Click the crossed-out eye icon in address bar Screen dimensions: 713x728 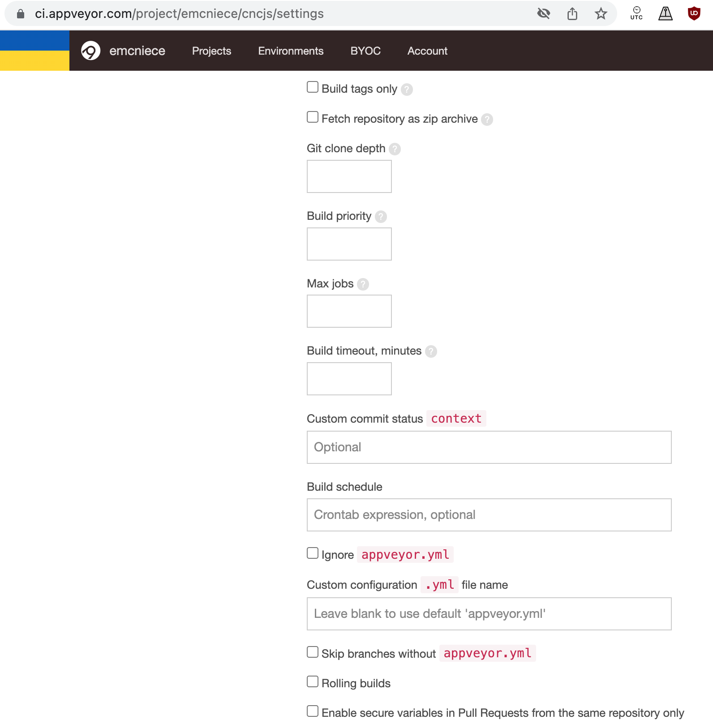(x=543, y=14)
